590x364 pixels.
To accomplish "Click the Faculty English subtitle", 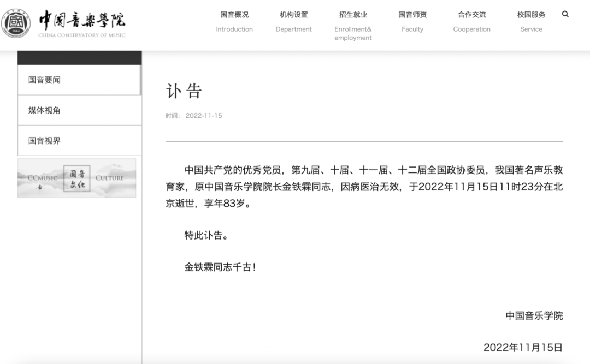I will click(412, 29).
